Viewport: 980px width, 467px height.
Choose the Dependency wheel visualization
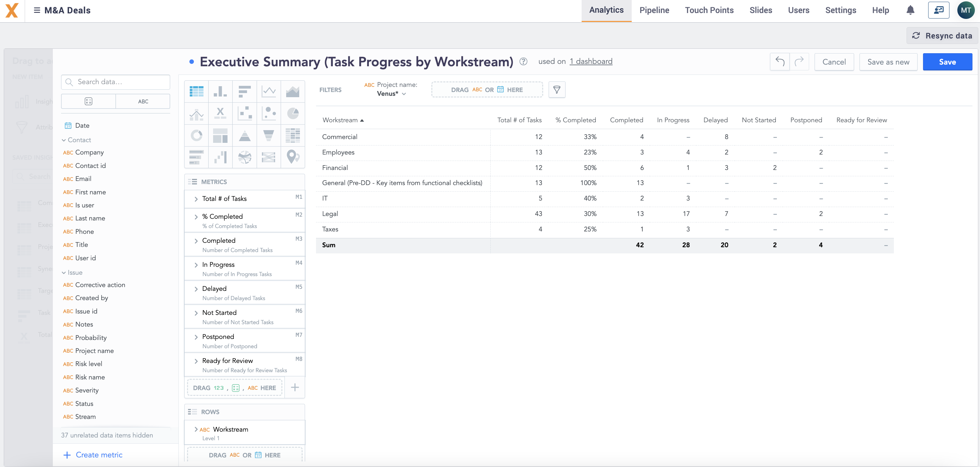click(244, 157)
